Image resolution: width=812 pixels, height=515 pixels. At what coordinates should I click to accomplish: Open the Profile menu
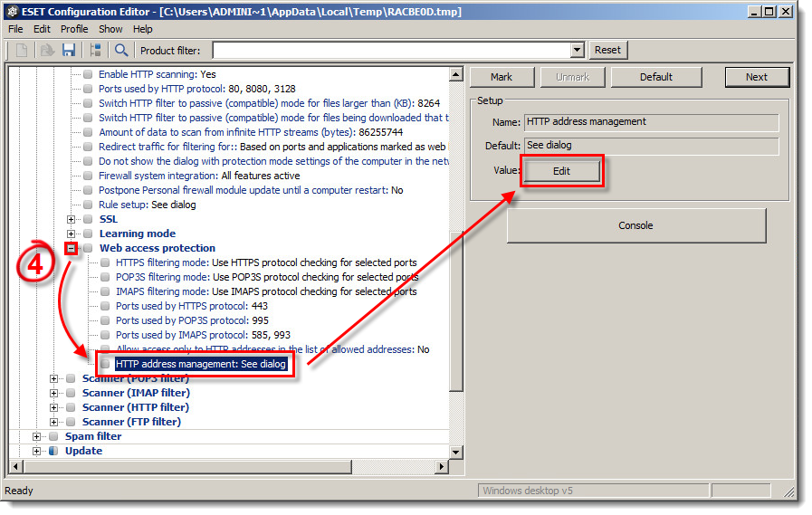(74, 29)
